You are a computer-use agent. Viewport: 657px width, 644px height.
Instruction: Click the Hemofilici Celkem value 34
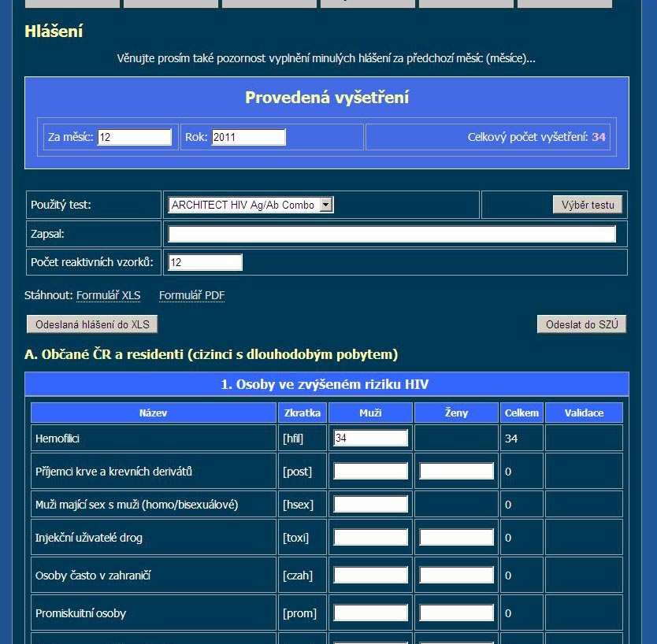[x=511, y=439]
